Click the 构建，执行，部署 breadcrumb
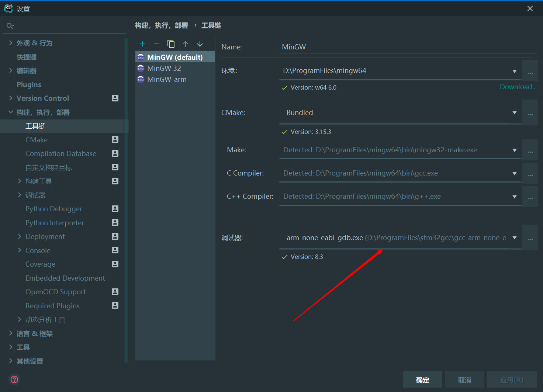The width and height of the screenshot is (543, 392). pos(162,25)
